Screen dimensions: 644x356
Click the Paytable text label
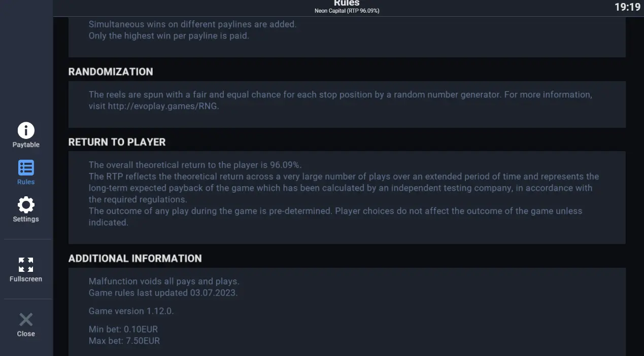point(26,145)
